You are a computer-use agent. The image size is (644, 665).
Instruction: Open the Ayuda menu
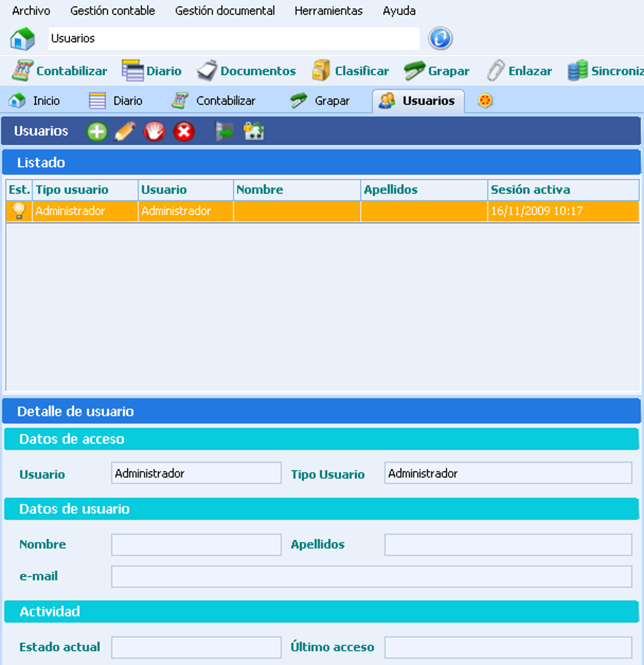[x=399, y=11]
